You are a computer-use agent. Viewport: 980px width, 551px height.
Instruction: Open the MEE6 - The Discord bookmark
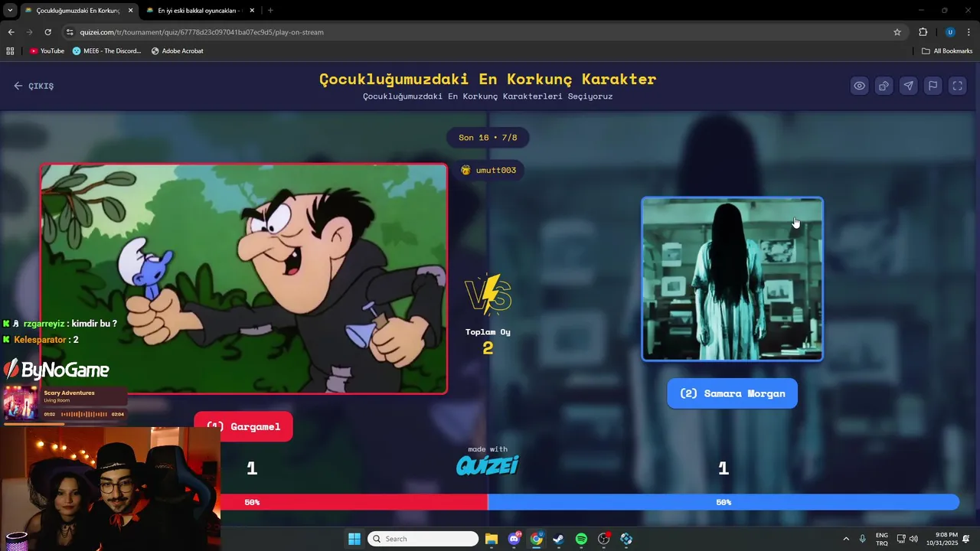pyautogui.click(x=107, y=51)
